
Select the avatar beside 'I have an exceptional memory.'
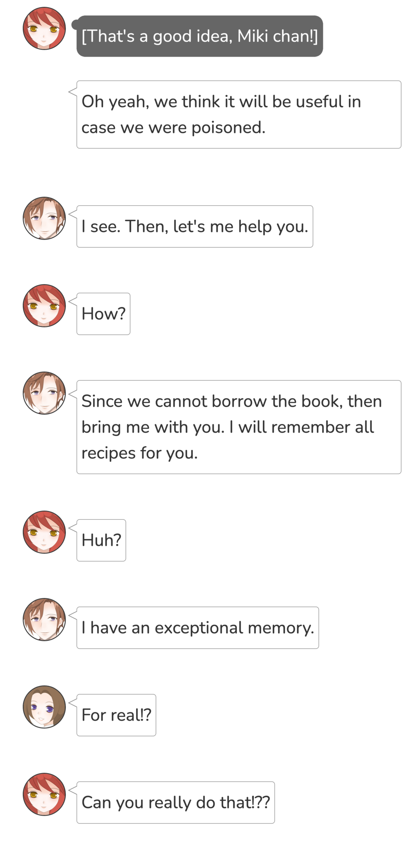(44, 620)
